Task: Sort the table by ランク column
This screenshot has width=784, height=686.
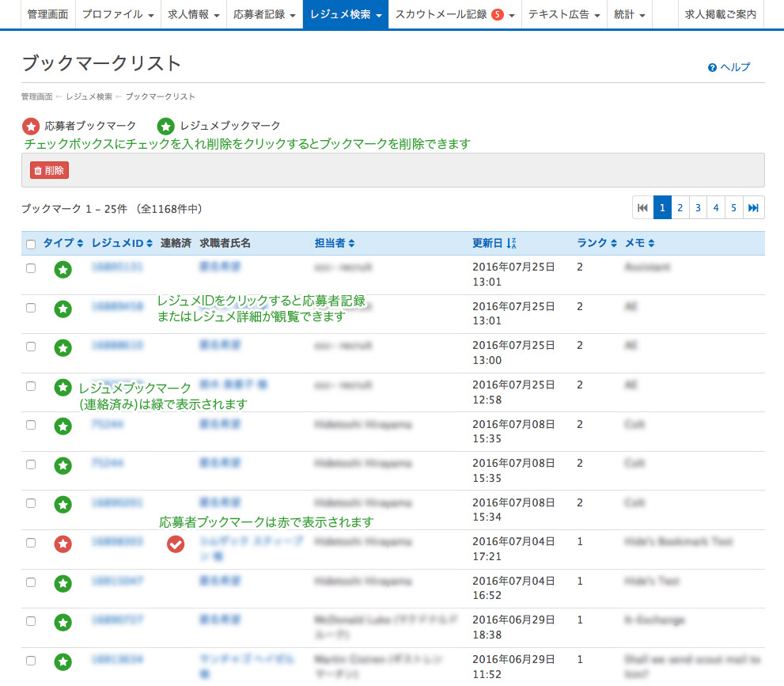Action: coord(597,243)
